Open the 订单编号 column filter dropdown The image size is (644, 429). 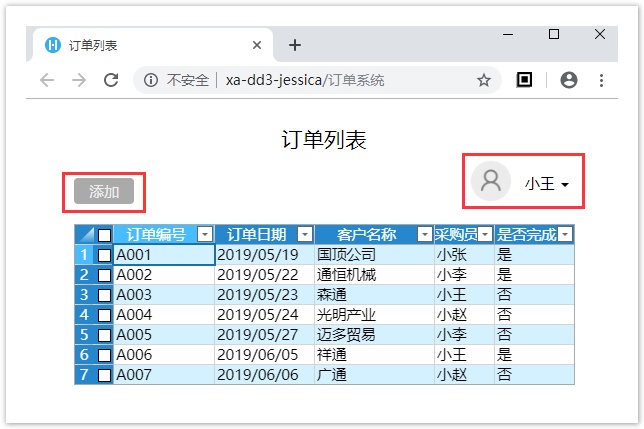[x=205, y=234]
